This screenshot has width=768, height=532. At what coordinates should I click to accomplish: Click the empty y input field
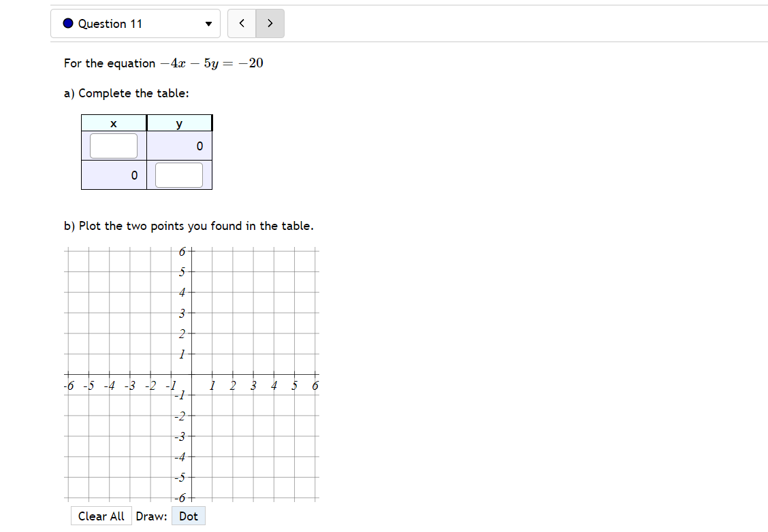(179, 175)
